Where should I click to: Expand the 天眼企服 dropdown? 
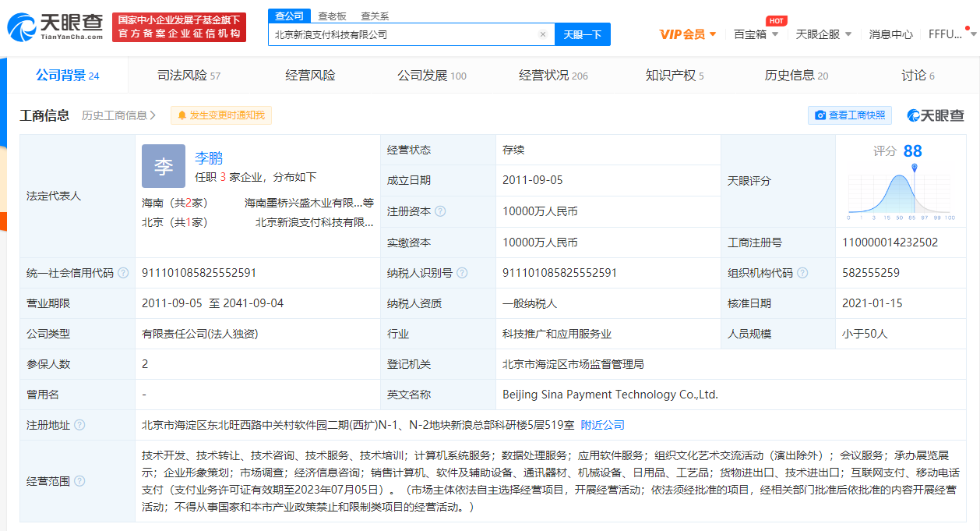pos(823,34)
